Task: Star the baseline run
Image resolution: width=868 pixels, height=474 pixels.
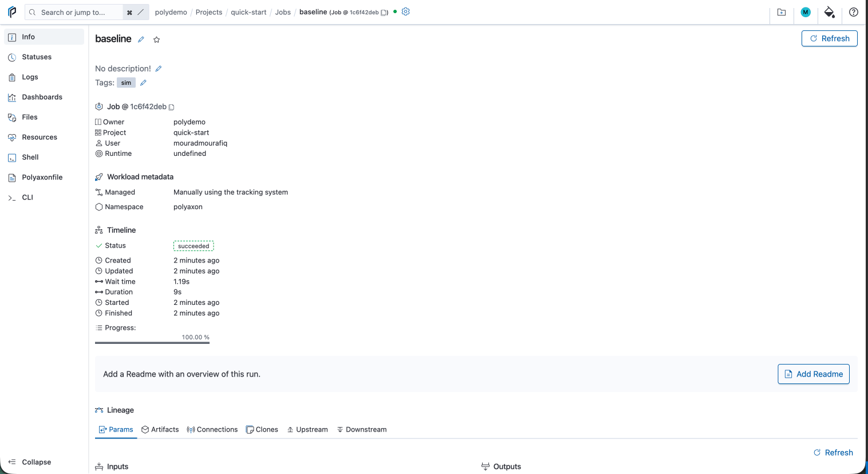Action: coord(156,40)
